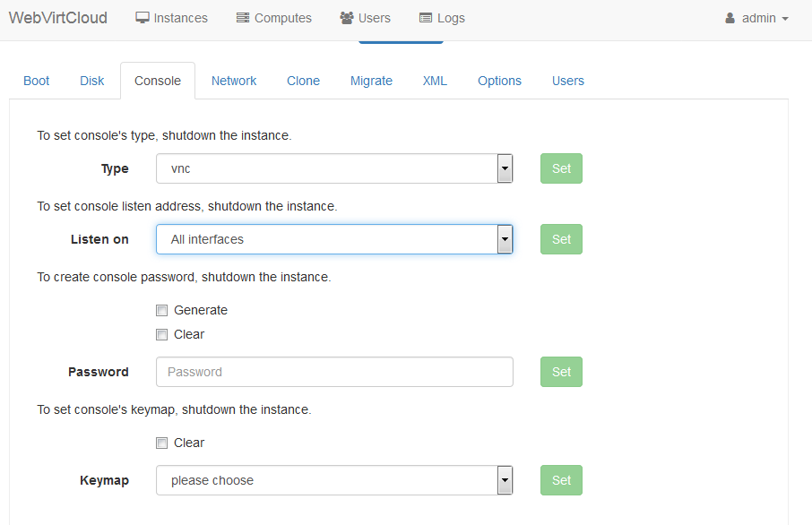Open the Disk tab
The width and height of the screenshot is (812, 525).
click(92, 81)
